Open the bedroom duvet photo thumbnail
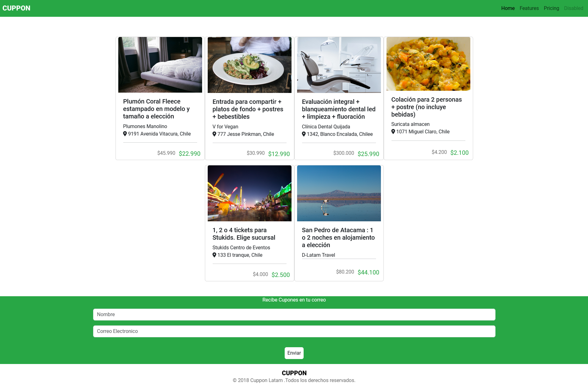This screenshot has height=387, width=588. click(160, 65)
